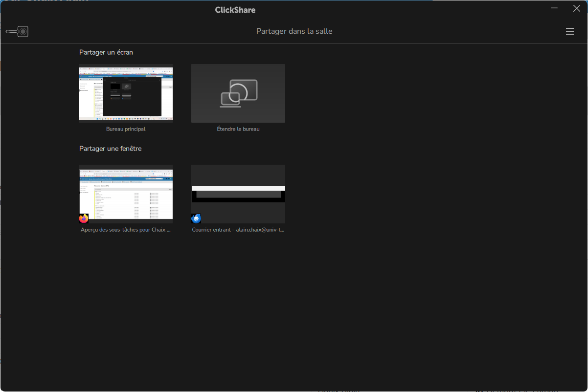588x392 pixels.
Task: Click the overlapping screens extend-desktop icon
Action: coord(238,93)
